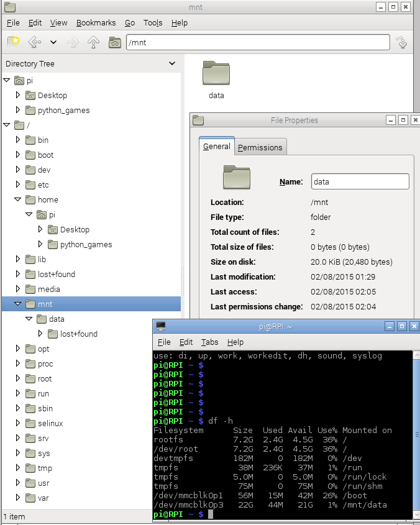Open the Bookmarks menu

click(96, 23)
